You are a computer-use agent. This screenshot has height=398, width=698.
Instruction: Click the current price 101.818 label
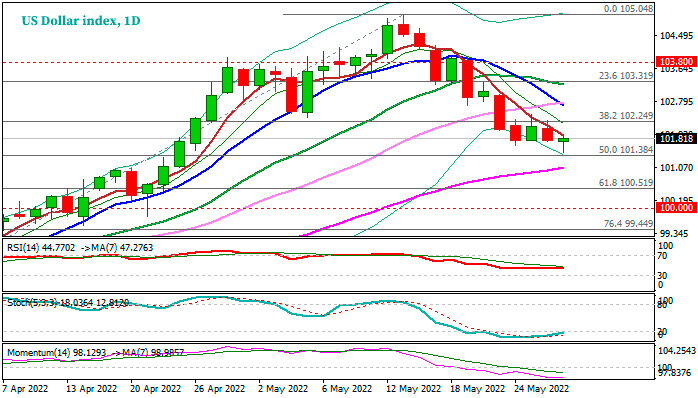click(676, 139)
